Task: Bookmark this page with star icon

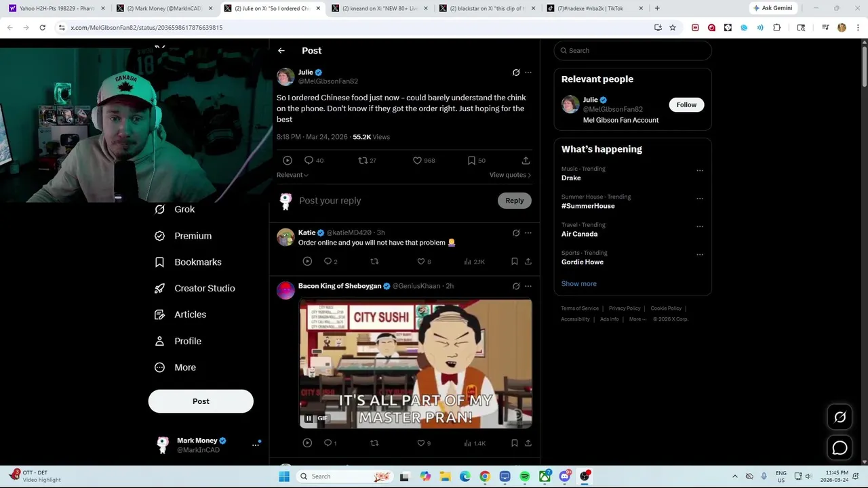Action: (x=673, y=28)
